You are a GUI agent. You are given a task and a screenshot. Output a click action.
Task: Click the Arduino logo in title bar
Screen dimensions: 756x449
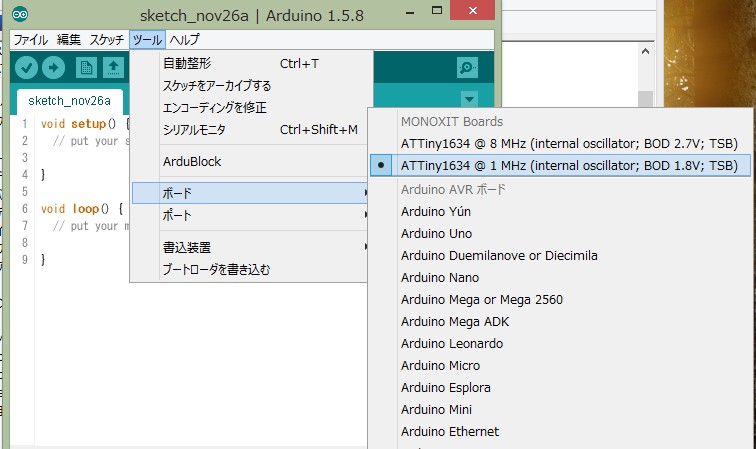coord(20,14)
